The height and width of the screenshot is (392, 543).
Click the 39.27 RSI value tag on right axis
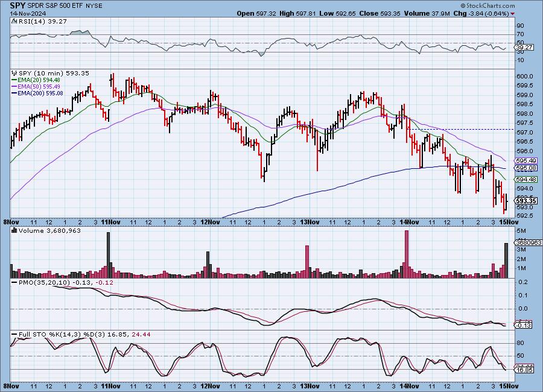point(524,47)
